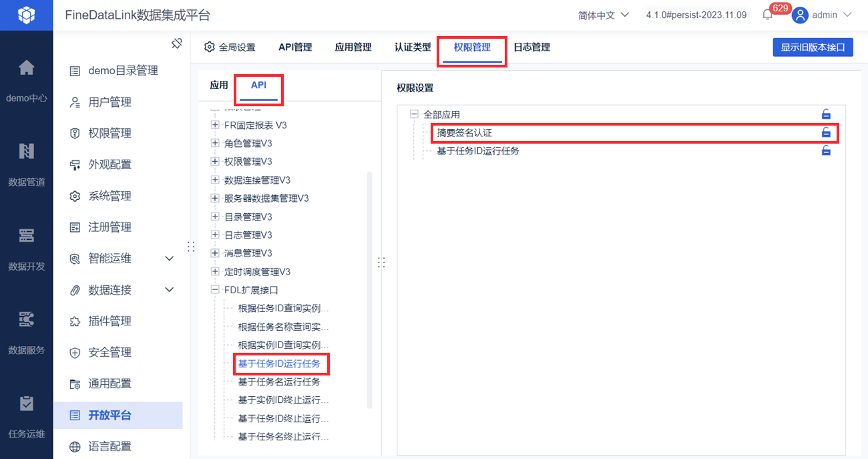This screenshot has width=868, height=459.
Task: Click the admin user avatar
Action: click(x=800, y=15)
